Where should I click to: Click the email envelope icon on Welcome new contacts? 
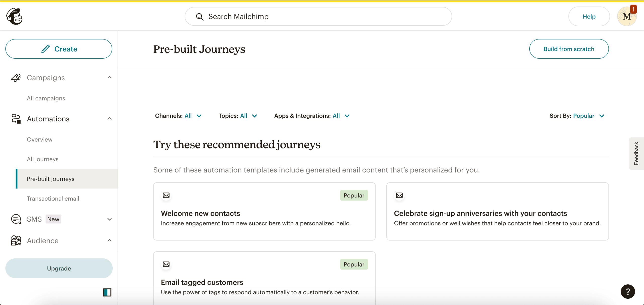click(166, 195)
